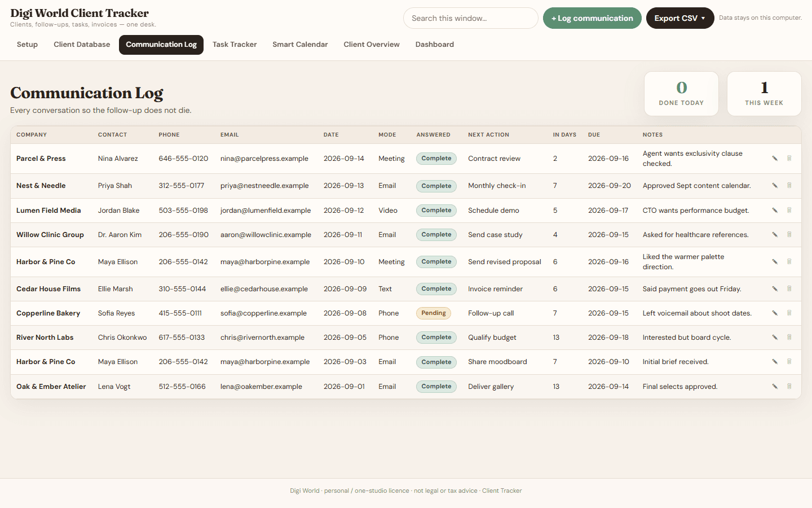Click Complete badge on Cedar House Films row
812x508 pixels.
click(x=436, y=289)
